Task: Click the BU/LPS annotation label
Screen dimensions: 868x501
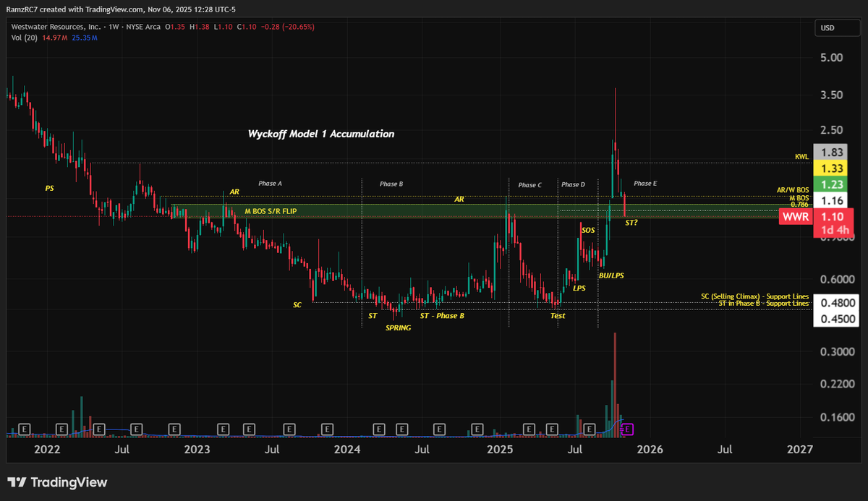Action: 611,275
